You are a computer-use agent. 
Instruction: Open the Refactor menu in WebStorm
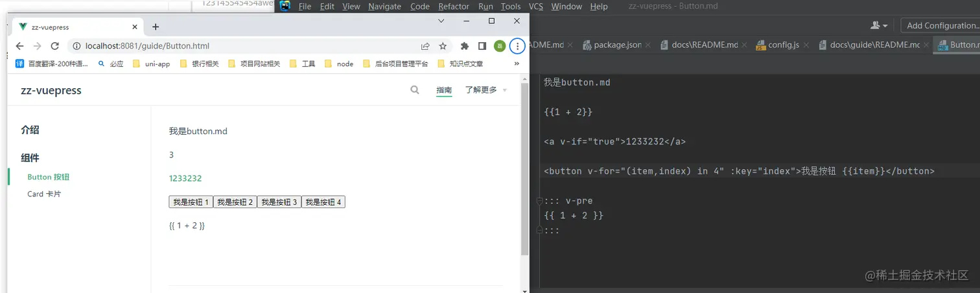(x=454, y=6)
